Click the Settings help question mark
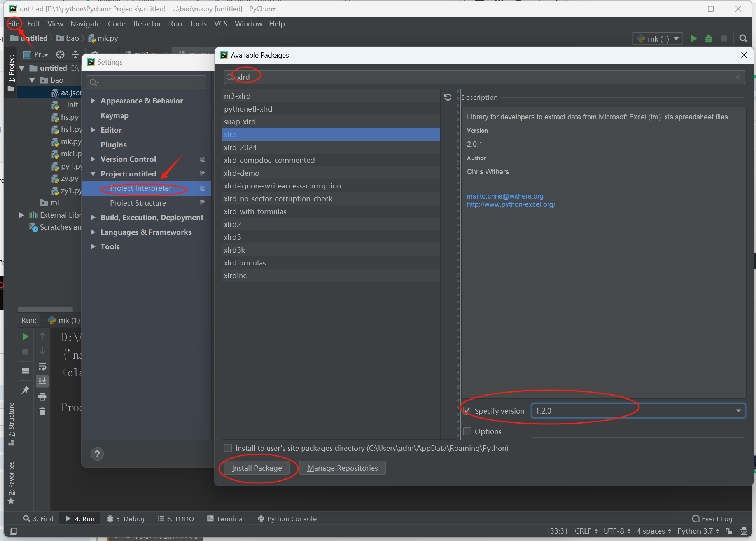 [97, 454]
